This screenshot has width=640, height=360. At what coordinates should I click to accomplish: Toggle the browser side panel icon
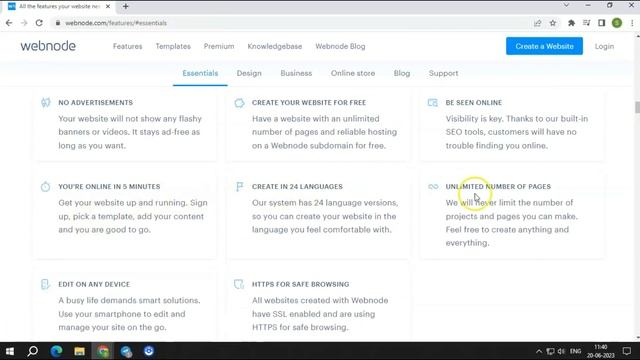tap(602, 23)
